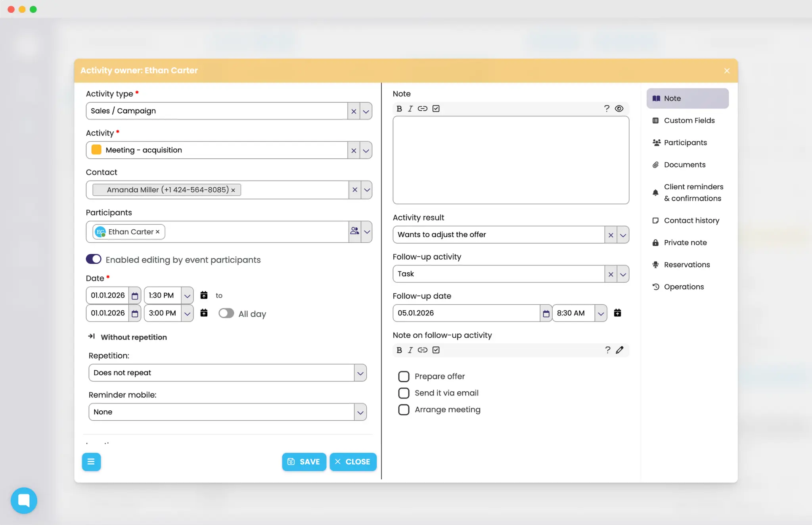
Task: Open the Custom Fields tab
Action: (689, 121)
